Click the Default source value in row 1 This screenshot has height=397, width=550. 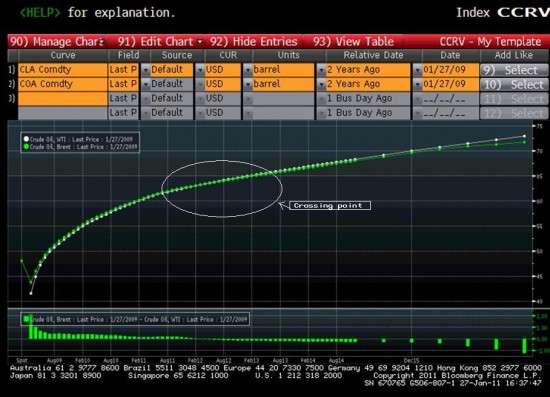pyautogui.click(x=172, y=70)
